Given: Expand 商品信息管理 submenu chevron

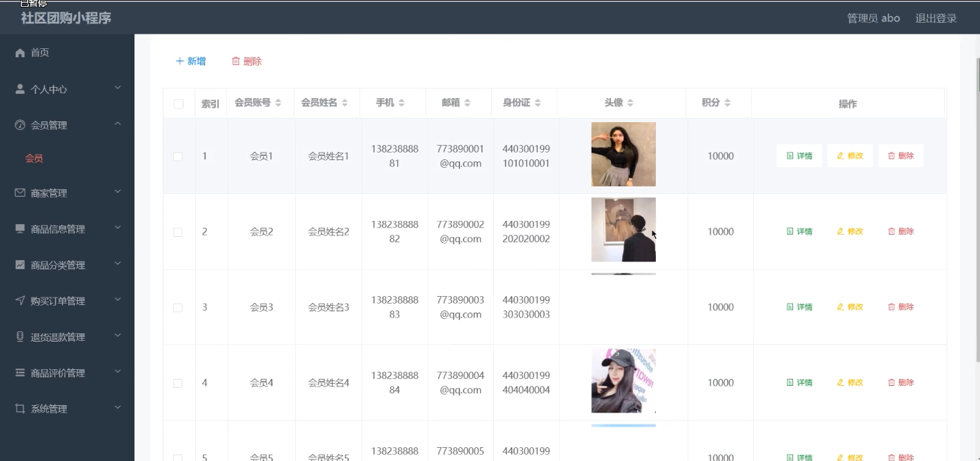Looking at the screenshot, I should [x=117, y=228].
